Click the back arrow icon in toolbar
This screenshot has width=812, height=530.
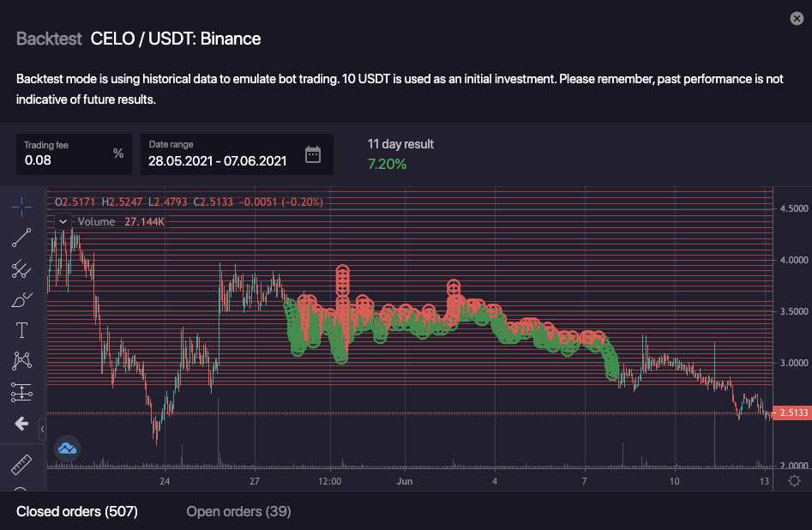tap(21, 424)
